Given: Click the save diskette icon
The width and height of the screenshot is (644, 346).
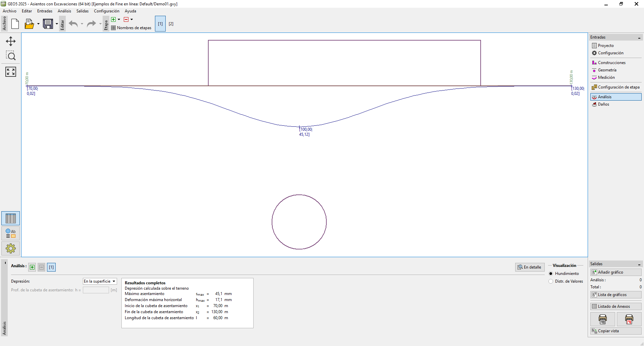Looking at the screenshot, I should (x=48, y=24).
